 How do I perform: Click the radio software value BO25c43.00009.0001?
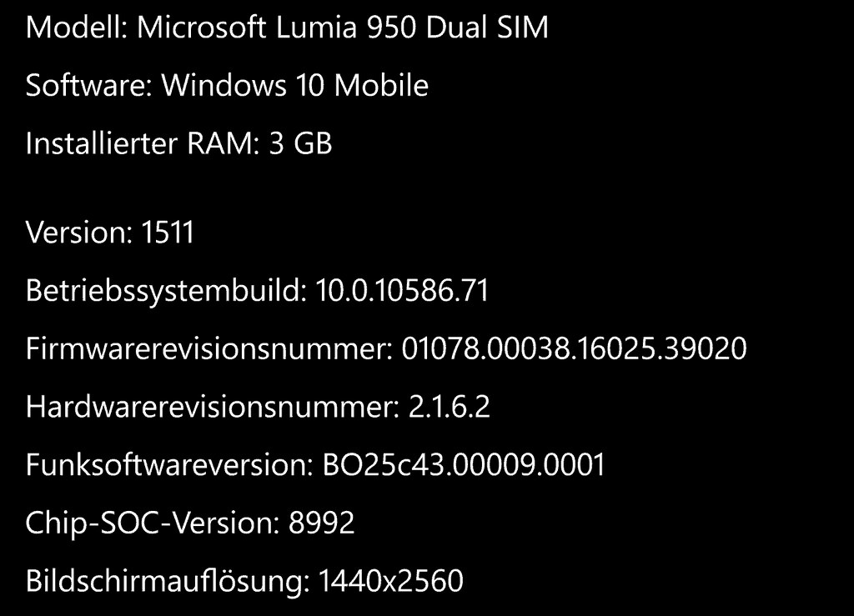point(464,465)
